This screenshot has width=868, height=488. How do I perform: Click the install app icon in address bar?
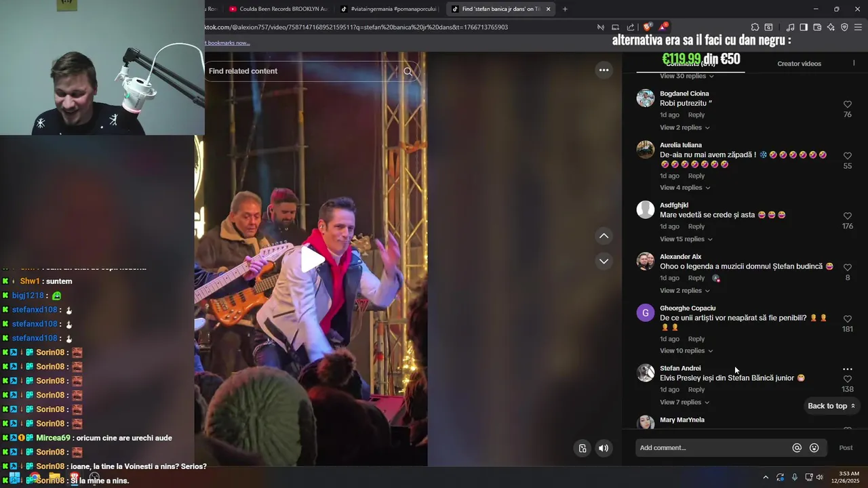615,27
